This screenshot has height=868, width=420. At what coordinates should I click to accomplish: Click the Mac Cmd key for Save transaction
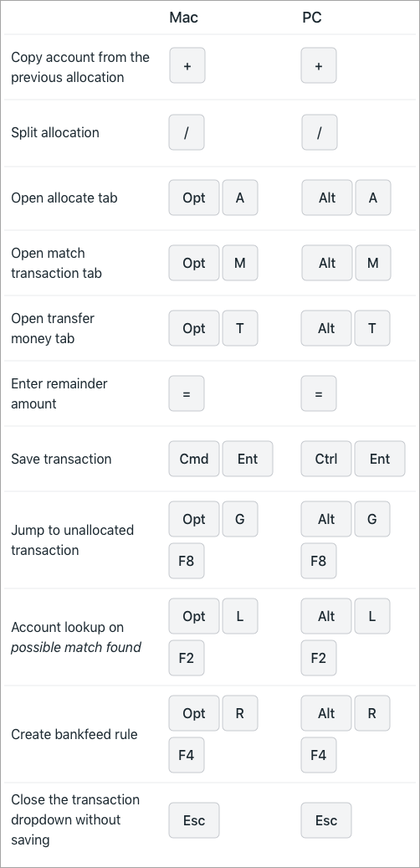[x=193, y=459]
